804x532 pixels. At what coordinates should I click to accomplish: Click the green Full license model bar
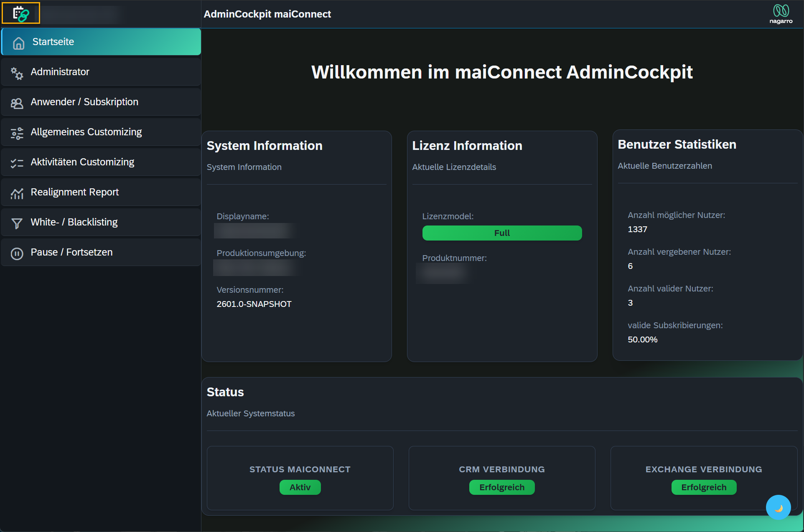[502, 233]
